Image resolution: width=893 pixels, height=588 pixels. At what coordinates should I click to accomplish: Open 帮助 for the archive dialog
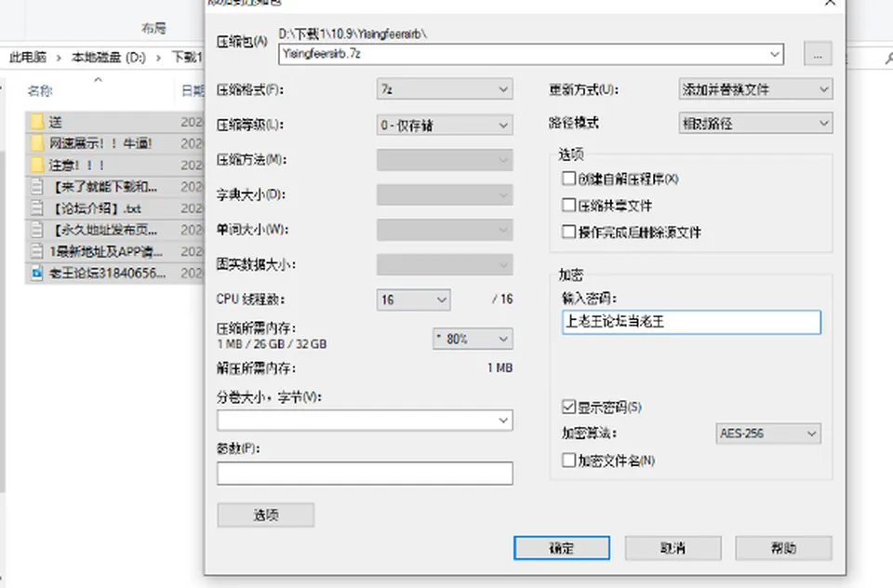(783, 548)
